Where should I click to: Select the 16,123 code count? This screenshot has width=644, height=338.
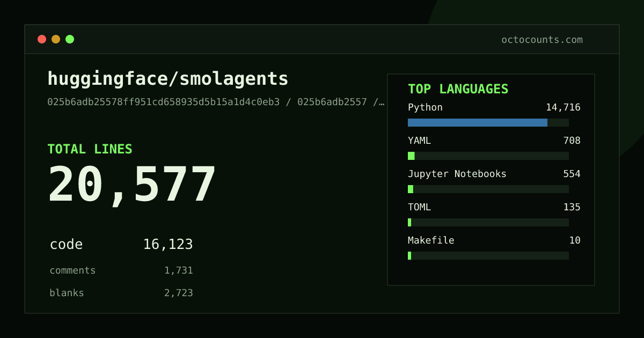[x=168, y=245]
